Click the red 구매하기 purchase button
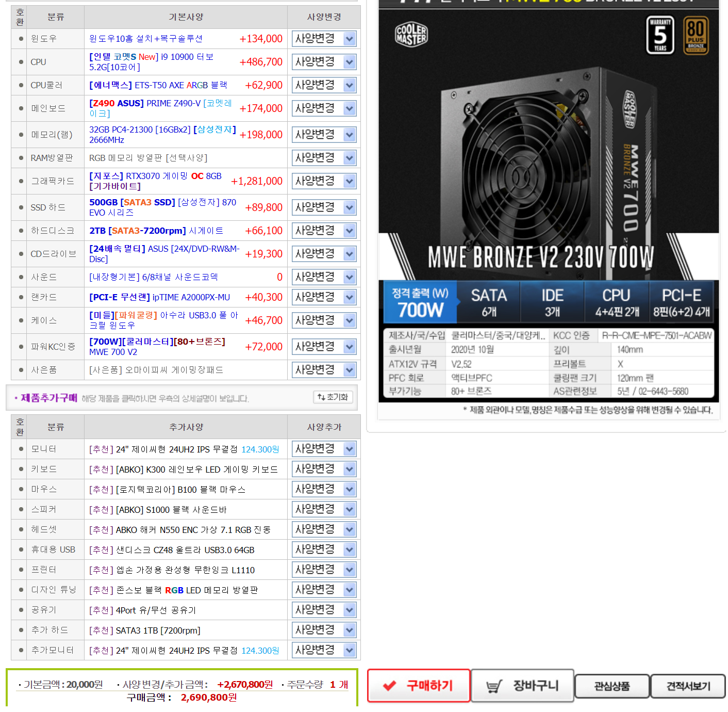This screenshot has width=728, height=712. coord(419,686)
